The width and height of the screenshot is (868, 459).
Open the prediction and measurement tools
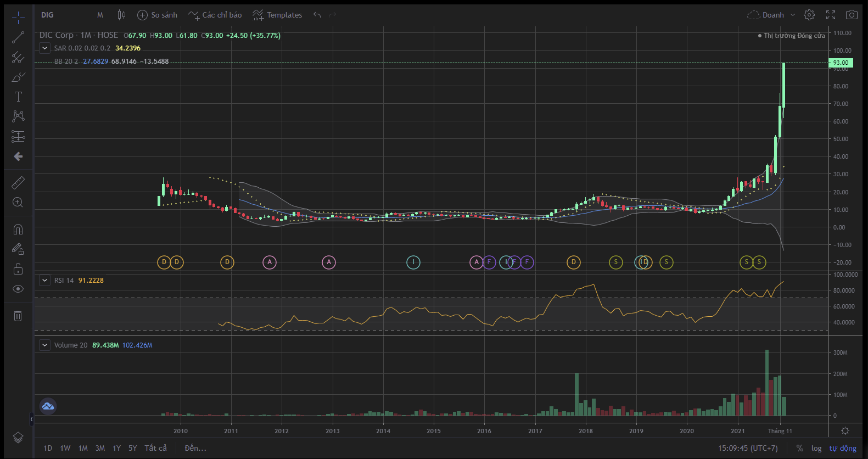point(18,136)
